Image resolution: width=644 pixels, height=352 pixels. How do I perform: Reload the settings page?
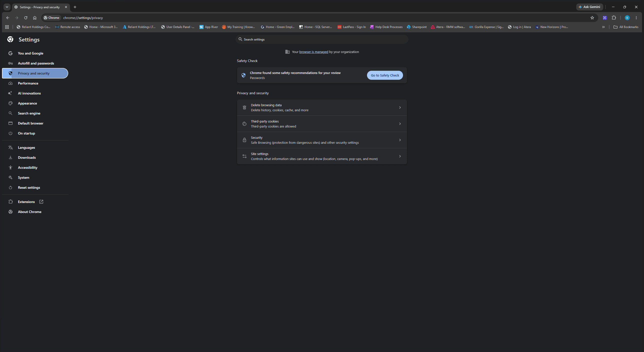click(x=26, y=18)
